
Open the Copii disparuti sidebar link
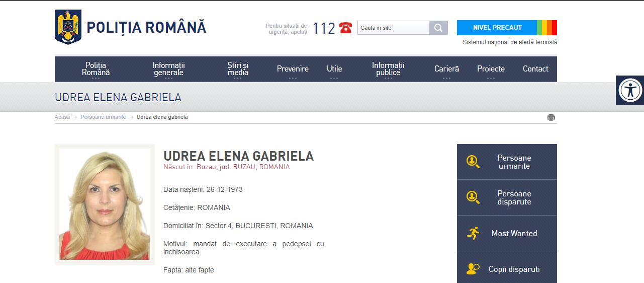tap(507, 267)
